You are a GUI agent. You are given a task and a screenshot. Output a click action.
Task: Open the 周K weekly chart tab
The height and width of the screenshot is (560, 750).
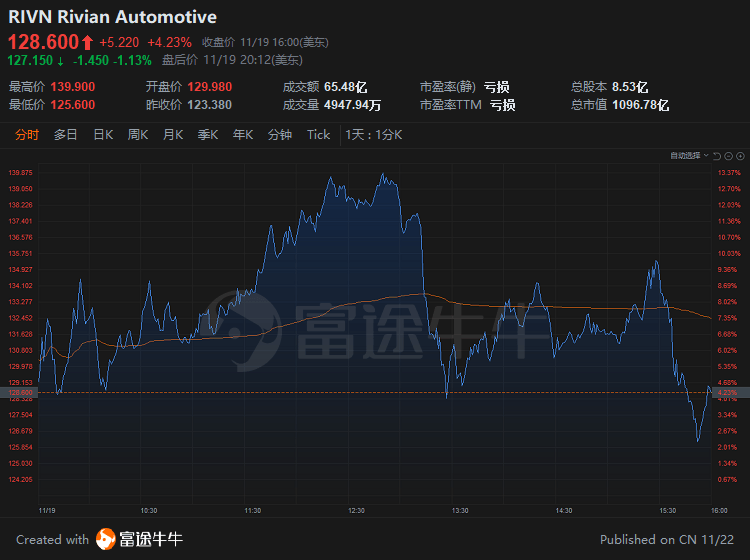pyautogui.click(x=138, y=135)
